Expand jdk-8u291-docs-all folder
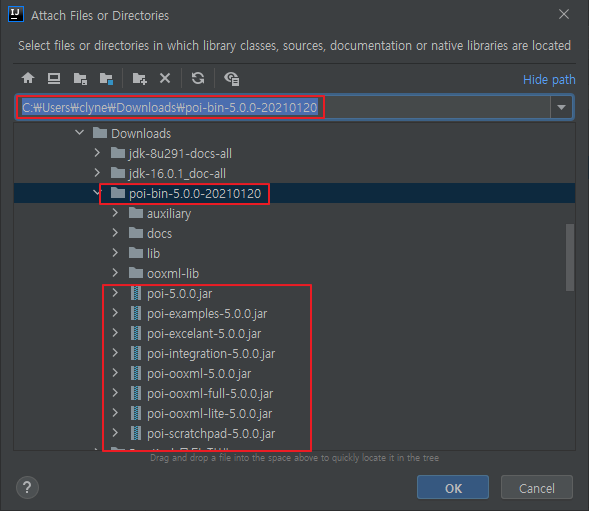Viewport: 589px width, 511px height. pos(97,153)
